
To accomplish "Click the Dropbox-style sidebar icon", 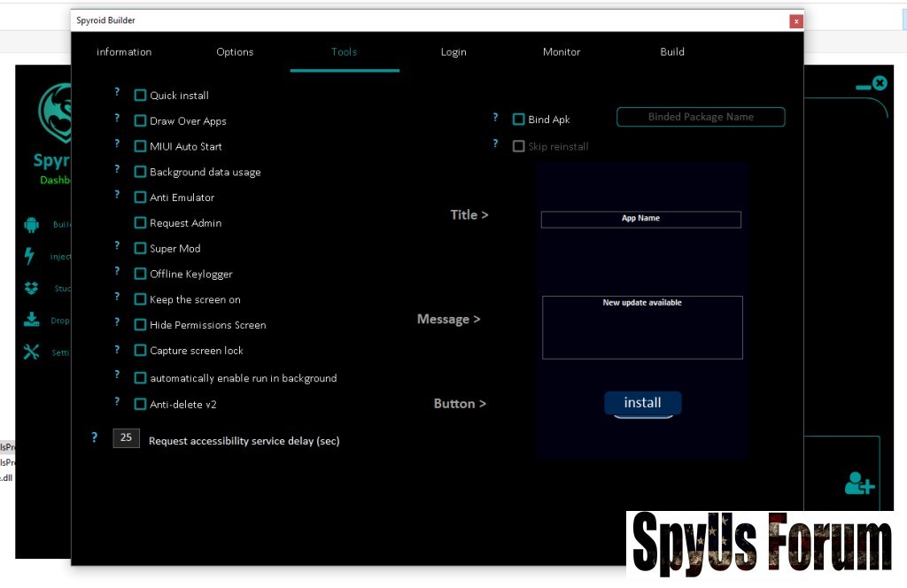I will tap(32, 288).
